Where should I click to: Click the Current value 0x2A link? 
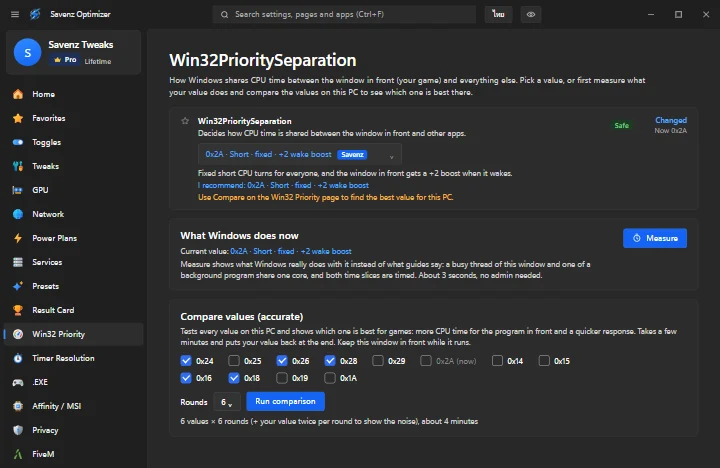click(291, 251)
